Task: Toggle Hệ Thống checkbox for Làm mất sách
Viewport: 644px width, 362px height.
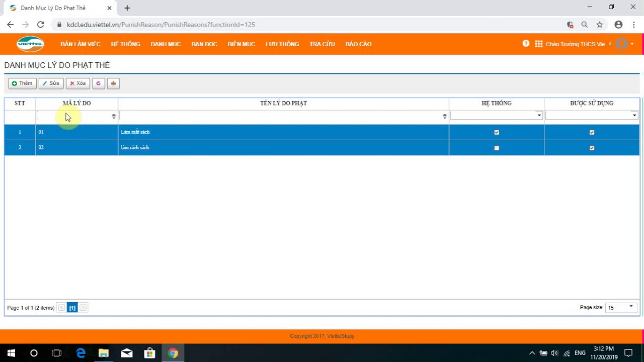Action: click(497, 132)
